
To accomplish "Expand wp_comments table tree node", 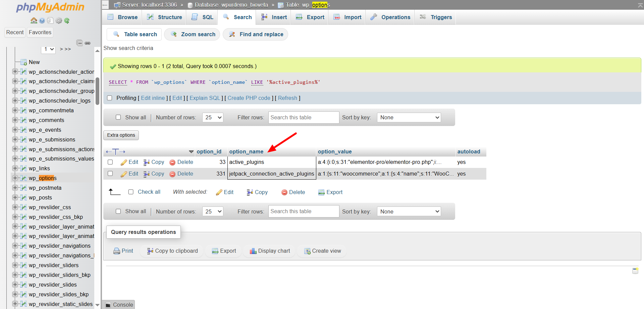I will click(15, 120).
